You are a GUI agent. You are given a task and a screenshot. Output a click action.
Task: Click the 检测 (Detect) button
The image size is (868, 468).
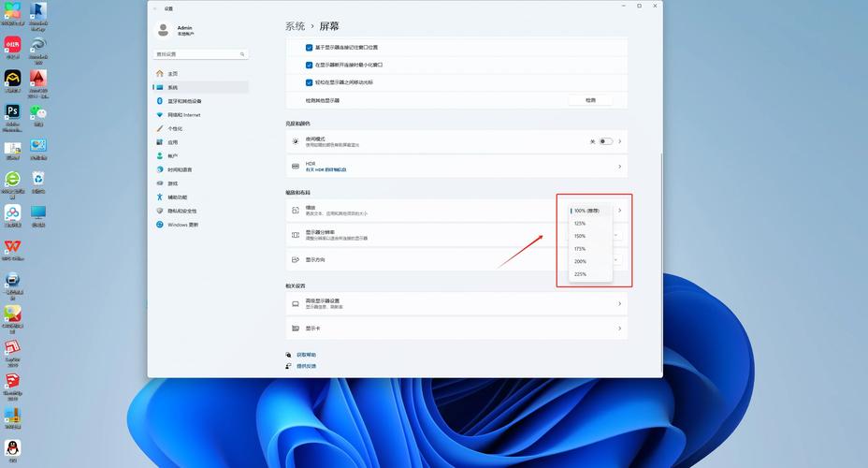[x=590, y=100]
